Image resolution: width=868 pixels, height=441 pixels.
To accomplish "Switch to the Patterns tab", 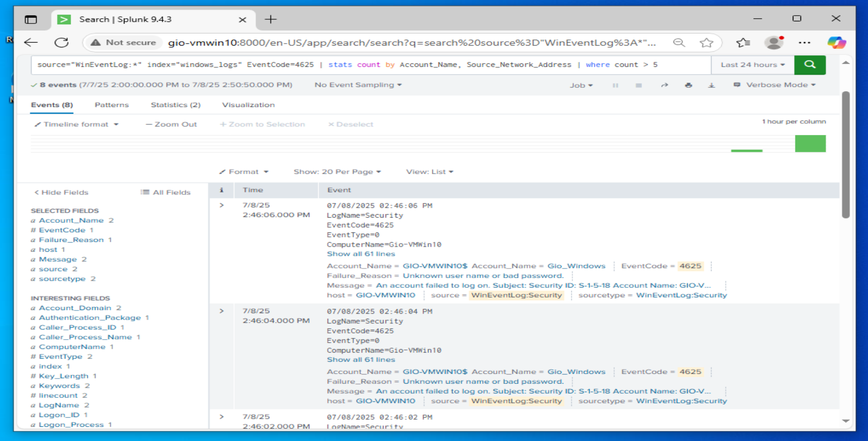I will [x=112, y=105].
